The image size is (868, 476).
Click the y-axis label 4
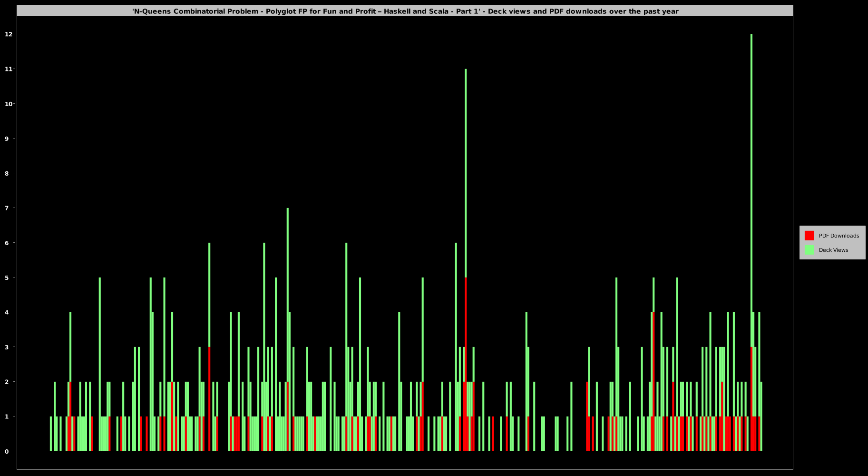(7, 312)
